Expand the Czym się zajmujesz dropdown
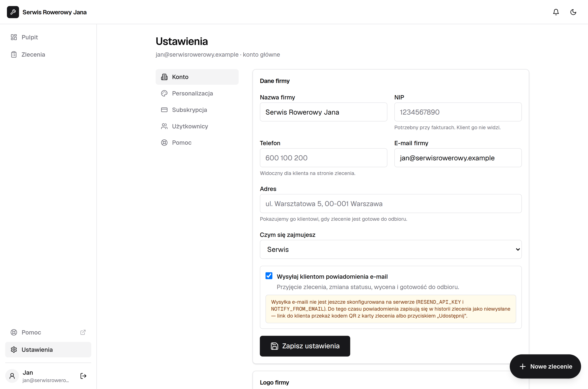This screenshot has height=389, width=588. 391,249
